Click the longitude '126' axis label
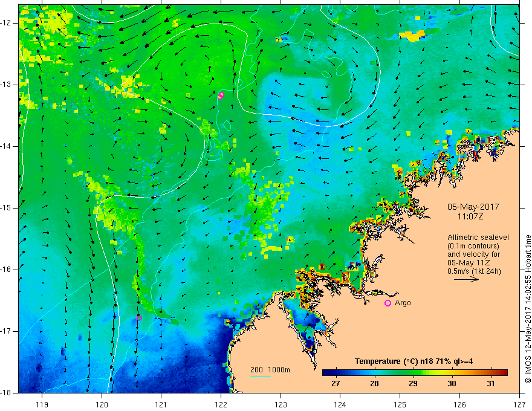The width and height of the screenshot is (532, 411). (459, 404)
